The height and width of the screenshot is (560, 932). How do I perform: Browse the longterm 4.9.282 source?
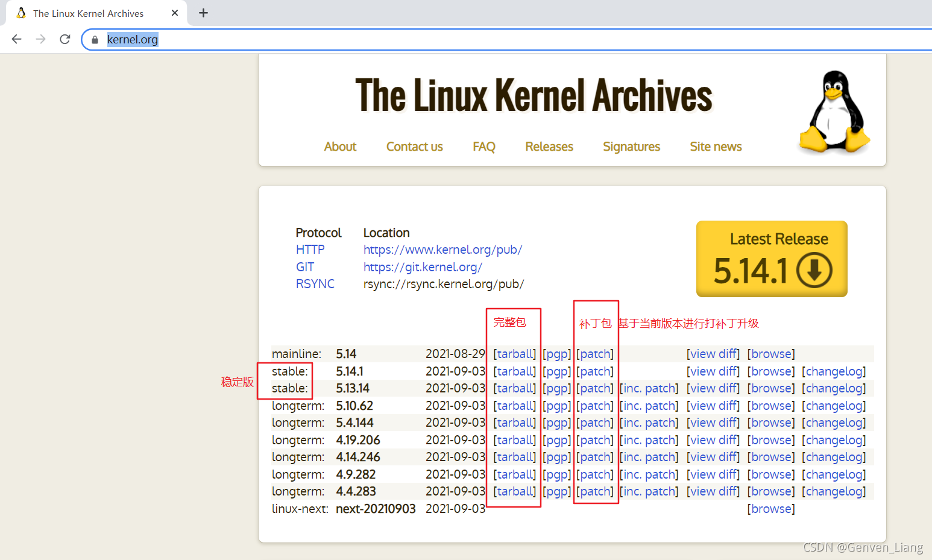pos(771,474)
